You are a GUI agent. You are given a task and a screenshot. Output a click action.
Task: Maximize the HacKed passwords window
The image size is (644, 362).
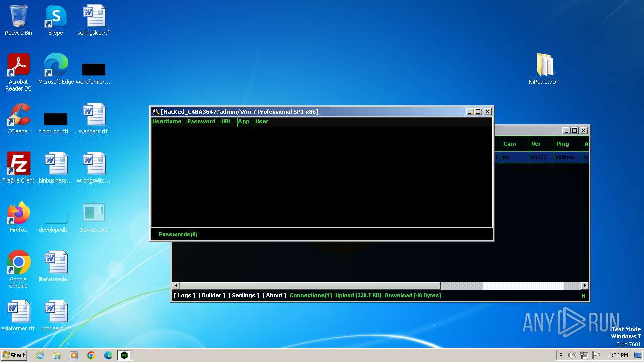pos(478,112)
